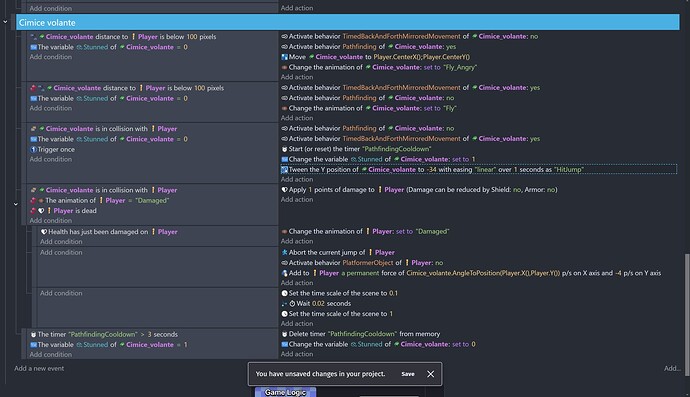The image size is (690, 397).
Task: Click Add action below the Apply damage action
Action: 297,200
